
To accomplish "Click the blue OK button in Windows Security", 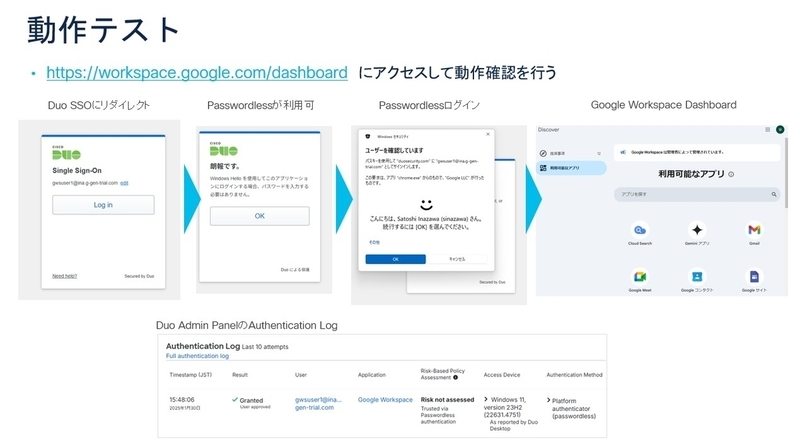I will point(395,259).
